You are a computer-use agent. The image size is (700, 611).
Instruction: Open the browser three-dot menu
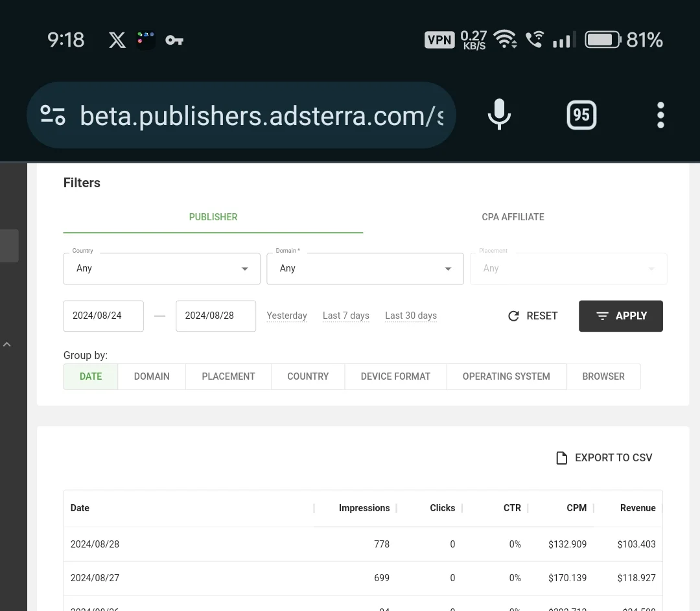click(x=660, y=115)
